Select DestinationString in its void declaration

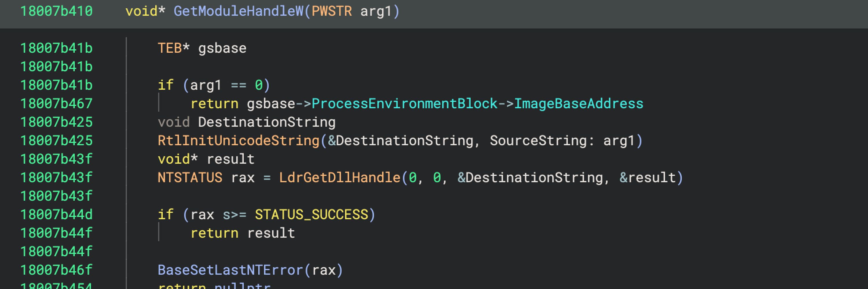[267, 122]
